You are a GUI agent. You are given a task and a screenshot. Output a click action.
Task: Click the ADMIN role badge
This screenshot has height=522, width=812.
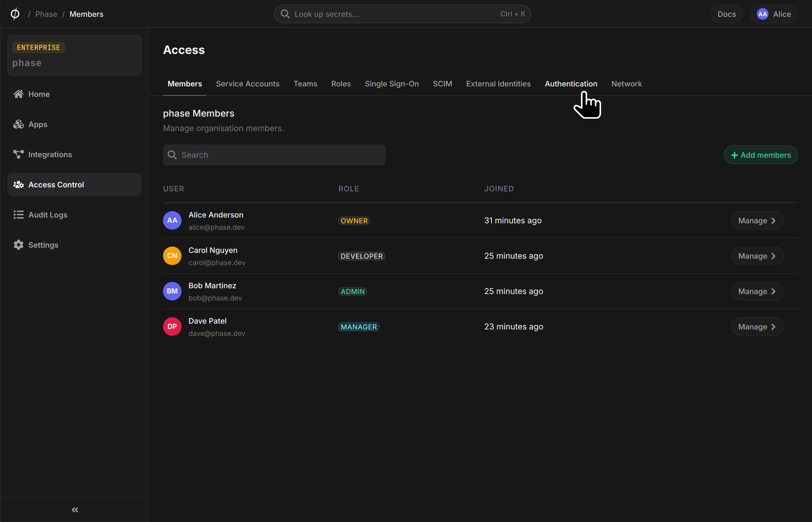pos(352,291)
